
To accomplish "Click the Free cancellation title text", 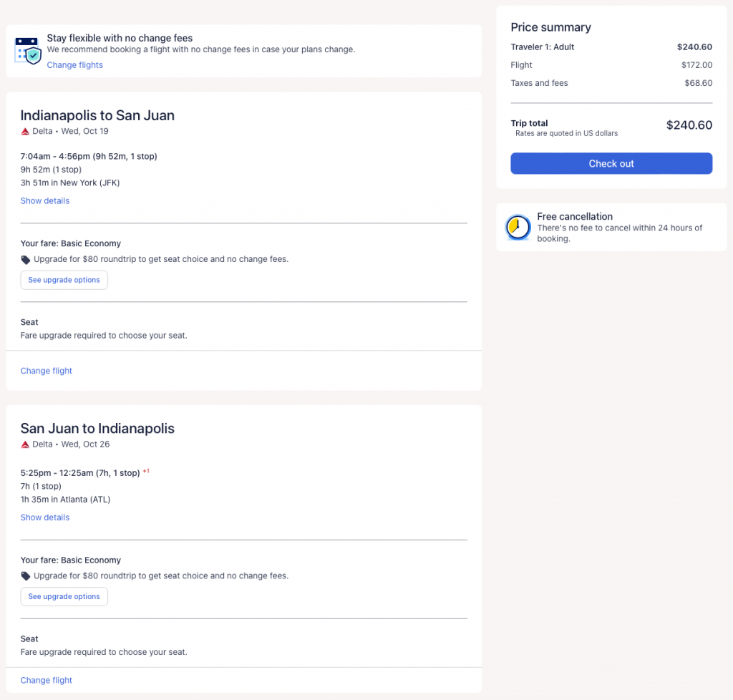I will 575,216.
